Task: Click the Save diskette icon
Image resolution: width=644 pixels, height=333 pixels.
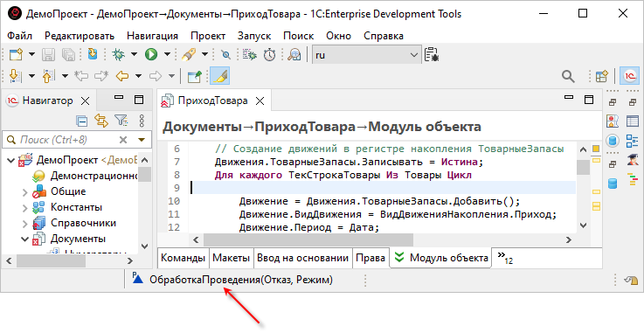Action: (49, 54)
